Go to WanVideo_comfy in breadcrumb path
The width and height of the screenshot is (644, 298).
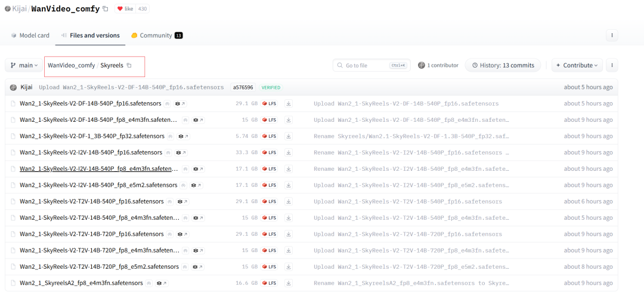71,65
